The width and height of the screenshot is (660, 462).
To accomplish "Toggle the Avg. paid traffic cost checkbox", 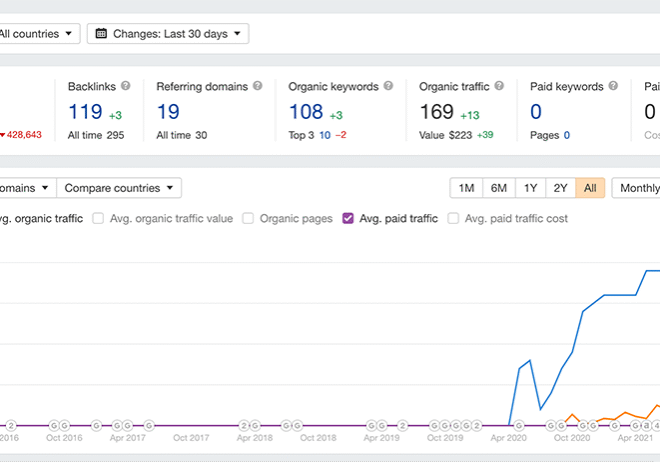I will coord(454,218).
